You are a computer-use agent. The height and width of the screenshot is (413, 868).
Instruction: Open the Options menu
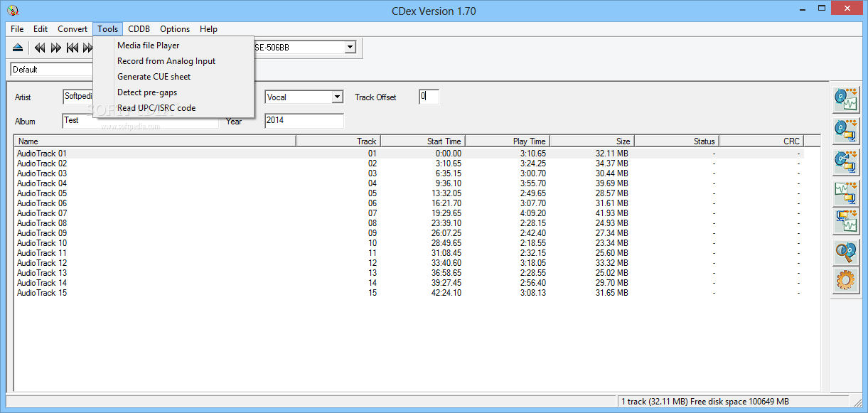pos(175,29)
